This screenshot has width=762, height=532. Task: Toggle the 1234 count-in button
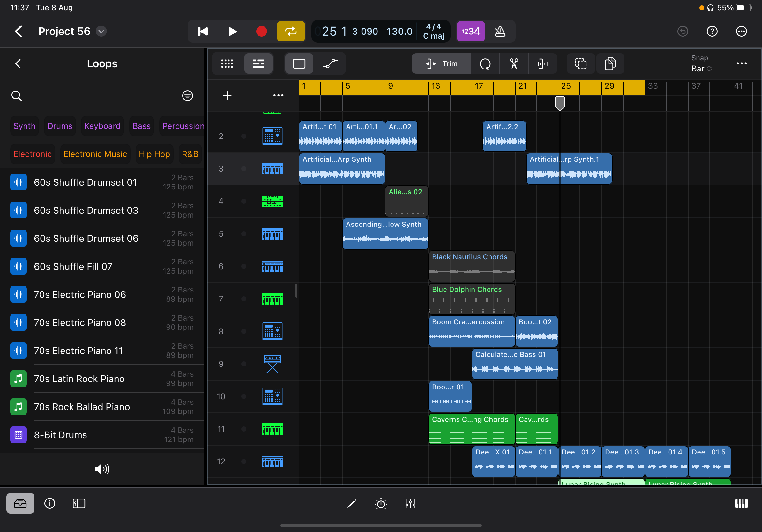click(x=471, y=32)
